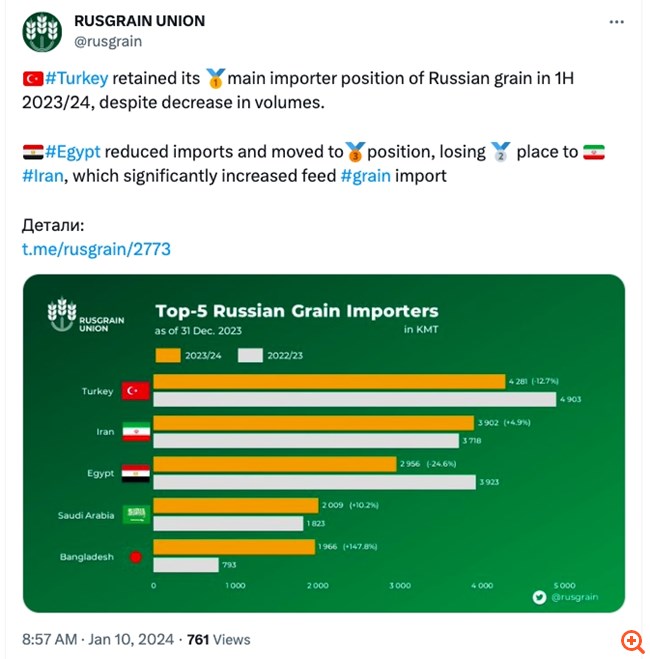The height and width of the screenshot is (659, 650).
Task: Open the #Iran hashtag link
Action: tap(44, 176)
